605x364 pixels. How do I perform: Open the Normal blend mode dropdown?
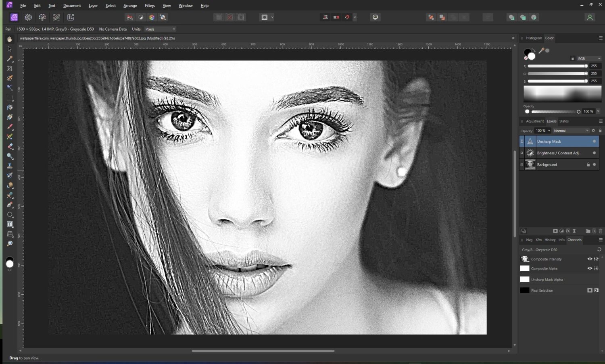coord(571,131)
